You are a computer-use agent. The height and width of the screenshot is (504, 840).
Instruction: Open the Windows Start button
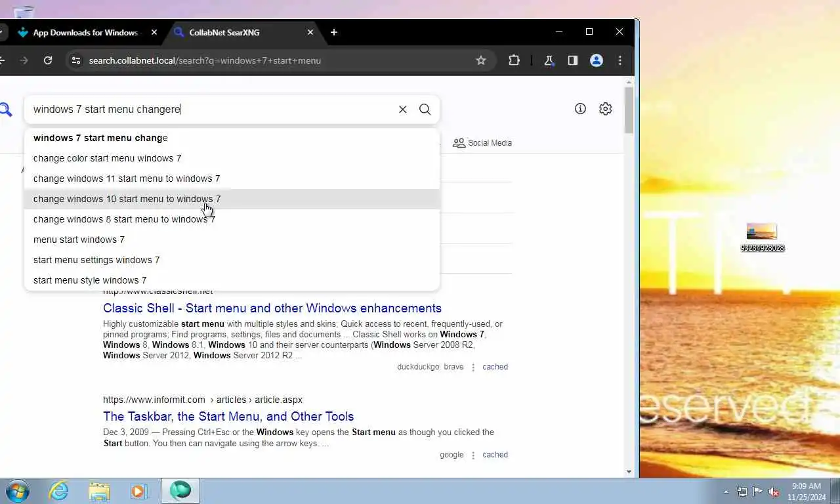tap(18, 491)
